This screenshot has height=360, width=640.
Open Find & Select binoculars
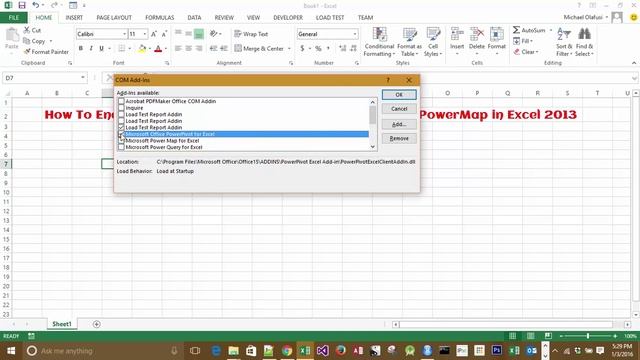click(584, 42)
